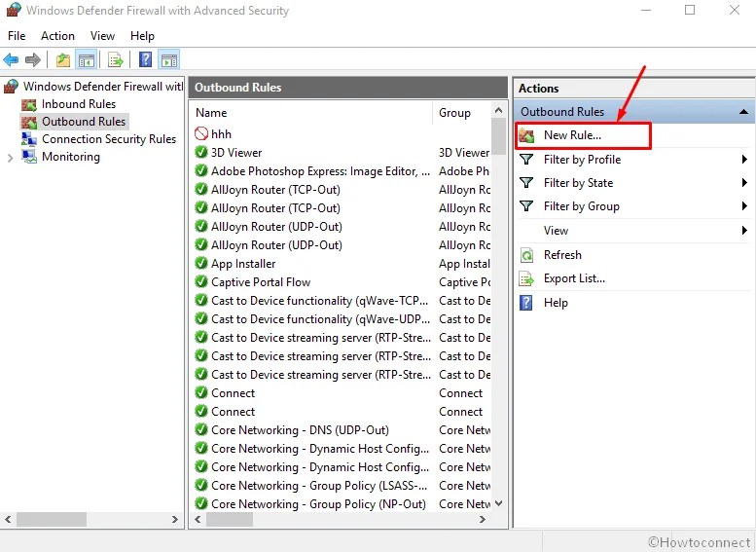Click green check icon beside Captive Portal Flow
The width and height of the screenshot is (756, 552).
point(201,281)
